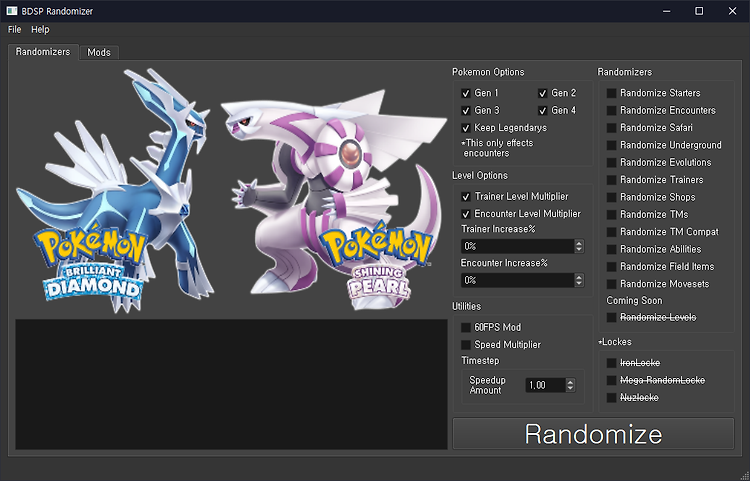Viewport: 750px width, 481px height.
Task: Enable the Speed Multiplier checkbox
Action: point(466,345)
